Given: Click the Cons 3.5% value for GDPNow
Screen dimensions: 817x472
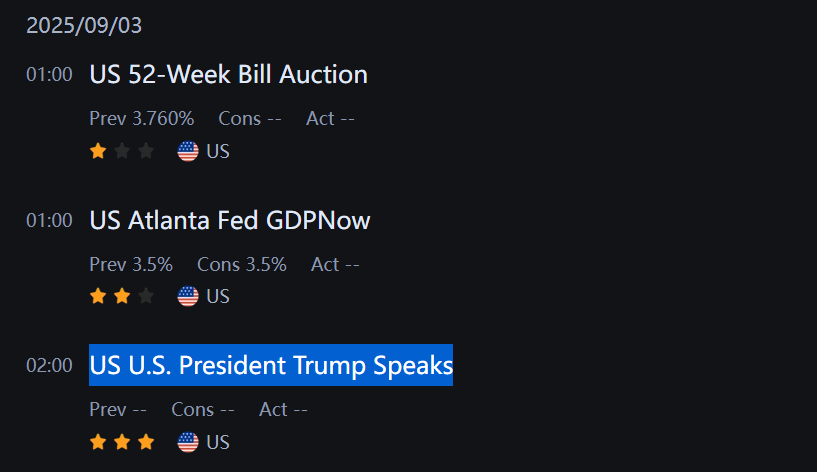Looking at the screenshot, I should pyautogui.click(x=242, y=265).
